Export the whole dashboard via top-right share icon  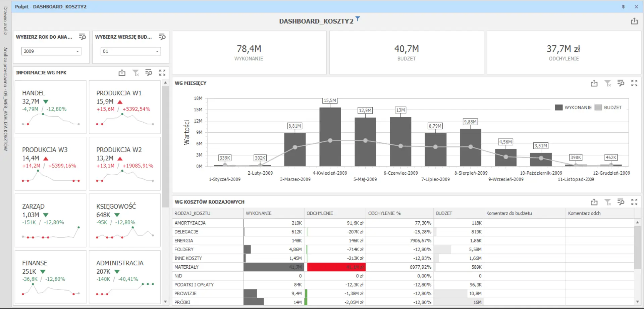tap(634, 21)
